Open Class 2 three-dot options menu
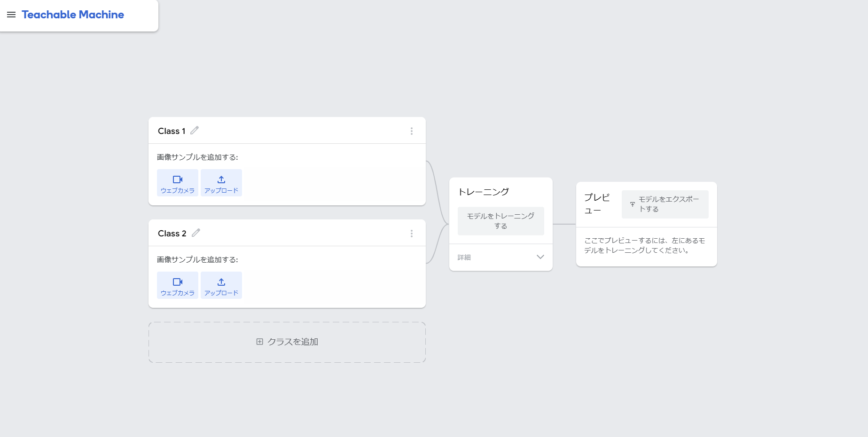 pos(412,234)
